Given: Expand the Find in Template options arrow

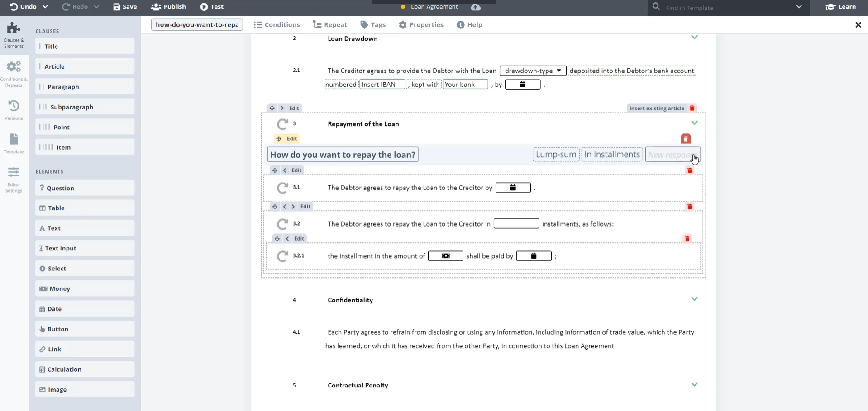Looking at the screenshot, I should pyautogui.click(x=799, y=7).
